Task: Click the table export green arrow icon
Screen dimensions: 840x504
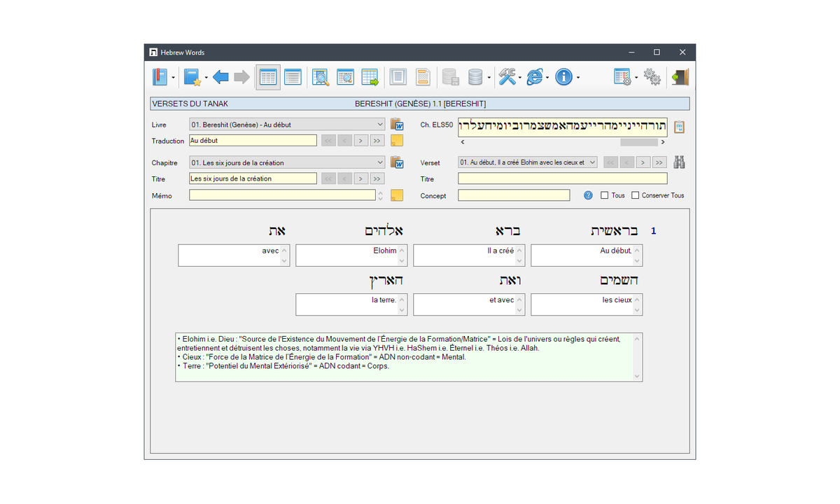Action: click(x=370, y=77)
